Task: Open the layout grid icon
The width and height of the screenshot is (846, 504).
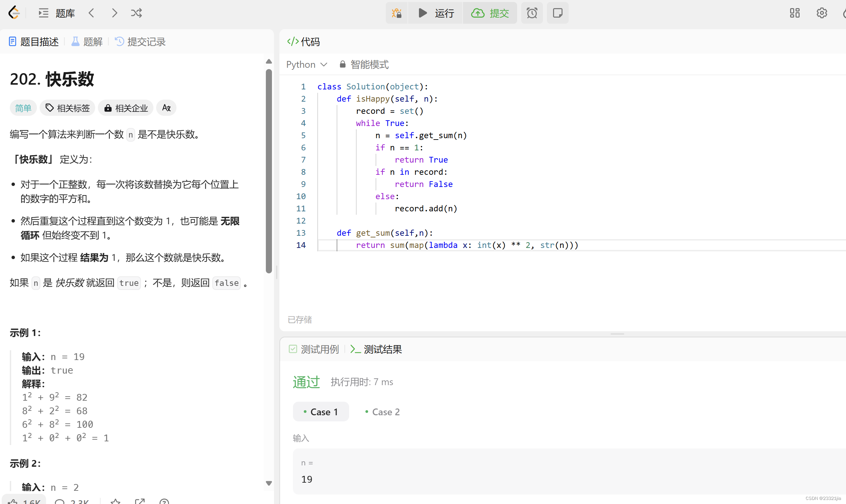Action: coord(795,13)
